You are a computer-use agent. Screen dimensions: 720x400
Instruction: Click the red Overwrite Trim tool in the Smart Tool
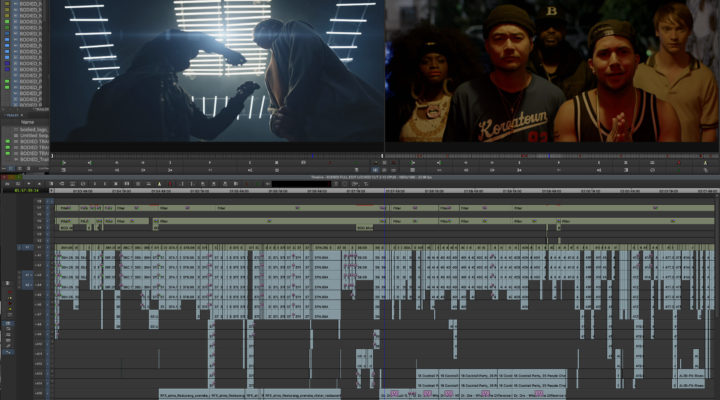[x=10, y=304]
